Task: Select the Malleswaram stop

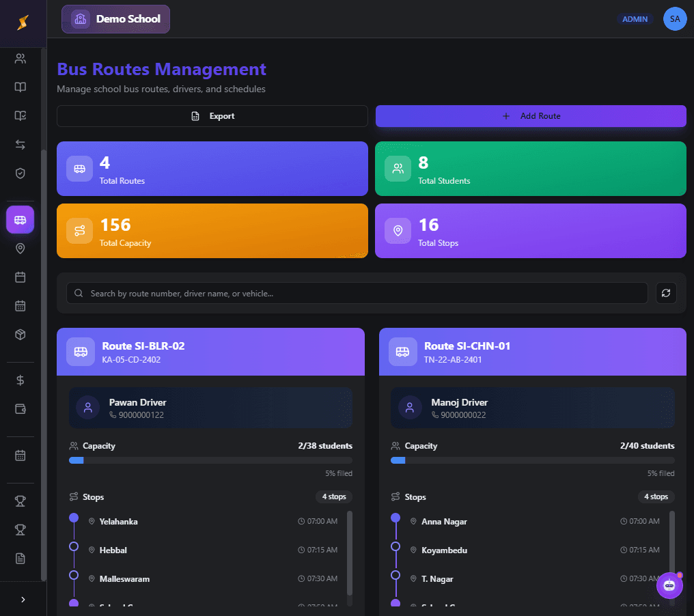Action: tap(124, 579)
